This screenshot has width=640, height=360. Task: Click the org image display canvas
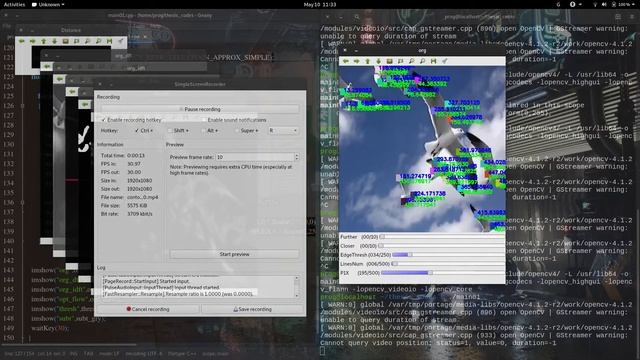[x=422, y=149]
